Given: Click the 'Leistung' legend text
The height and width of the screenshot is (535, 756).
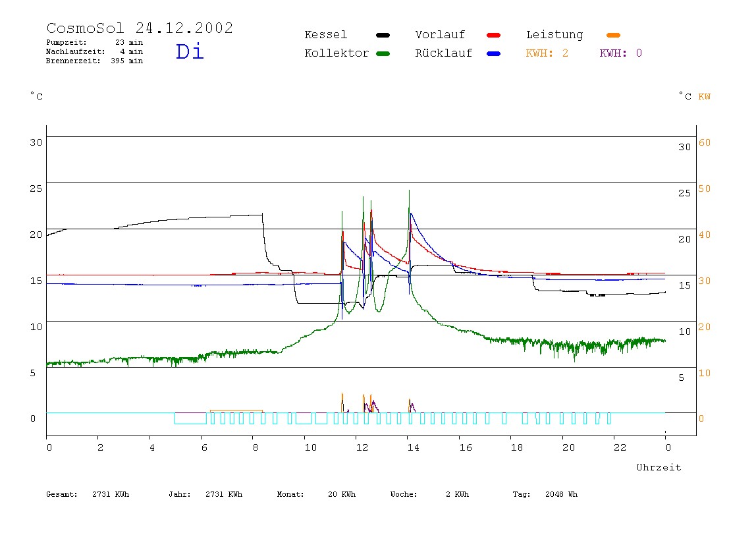Looking at the screenshot, I should tap(554, 35).
